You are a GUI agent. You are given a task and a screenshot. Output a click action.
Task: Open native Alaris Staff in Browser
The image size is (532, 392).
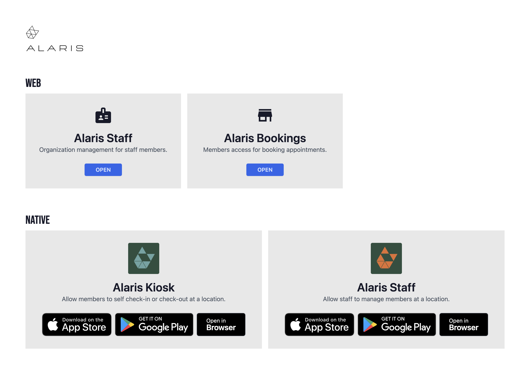(463, 324)
